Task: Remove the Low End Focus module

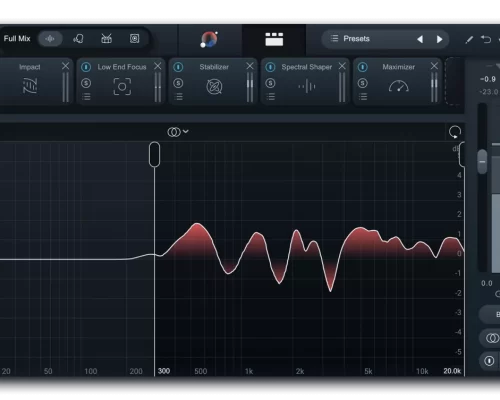Action: pyautogui.click(x=158, y=66)
